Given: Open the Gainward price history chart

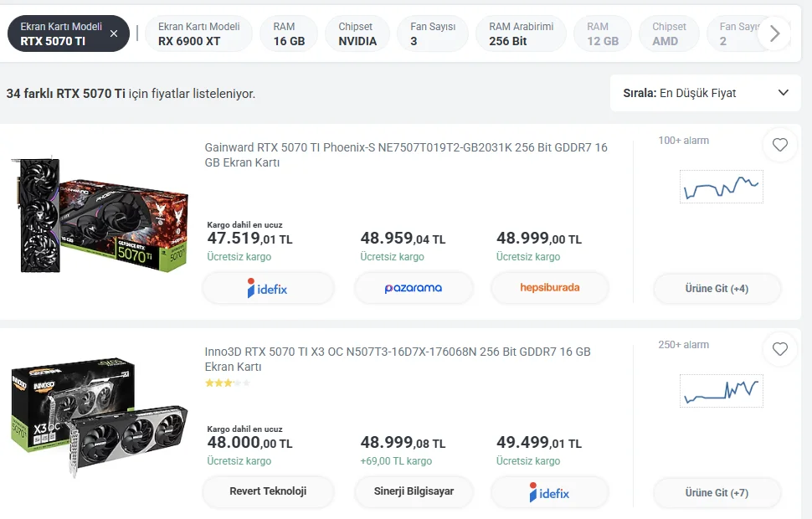Looking at the screenshot, I should point(721,186).
